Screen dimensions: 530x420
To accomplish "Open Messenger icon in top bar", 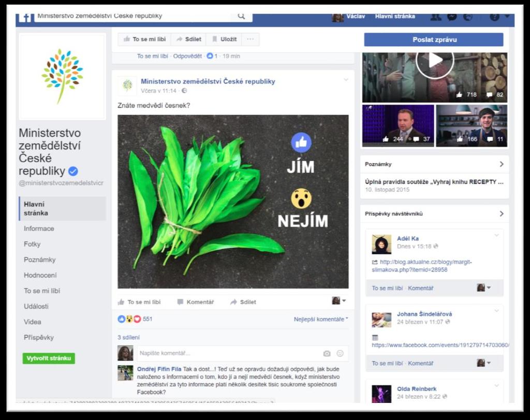I will [452, 17].
